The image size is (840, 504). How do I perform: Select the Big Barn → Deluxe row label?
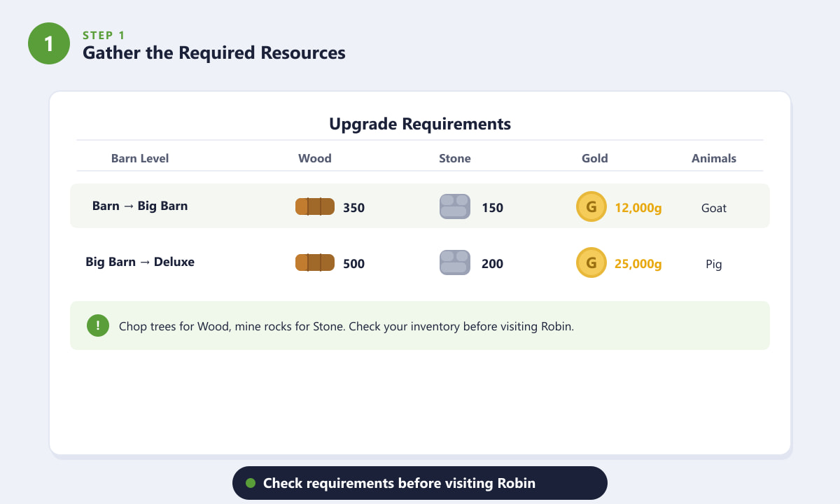pyautogui.click(x=140, y=262)
